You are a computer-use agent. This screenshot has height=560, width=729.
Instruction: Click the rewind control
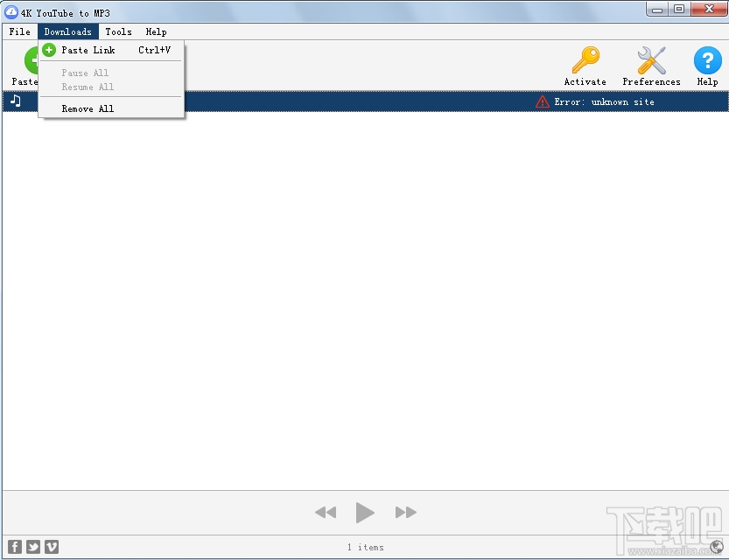[x=326, y=513]
